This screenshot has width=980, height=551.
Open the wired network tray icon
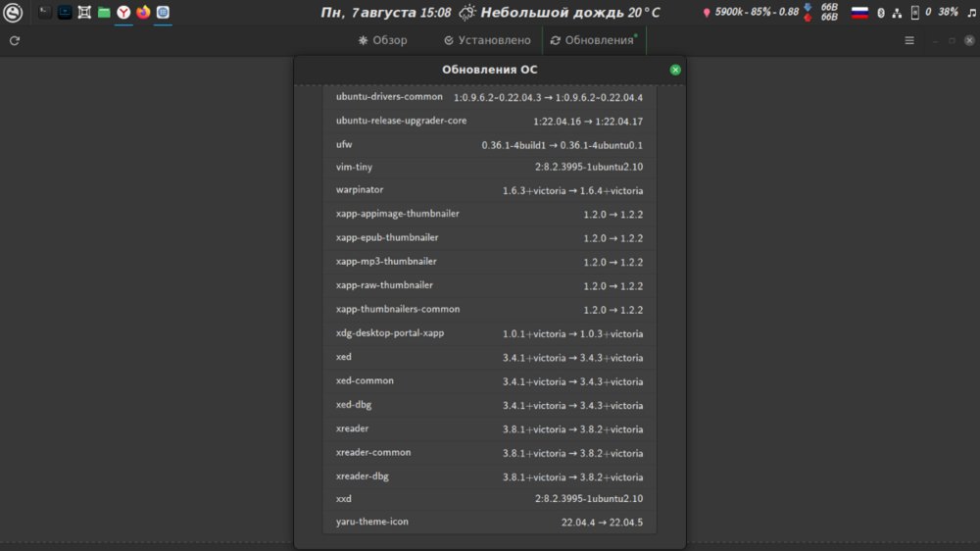897,13
